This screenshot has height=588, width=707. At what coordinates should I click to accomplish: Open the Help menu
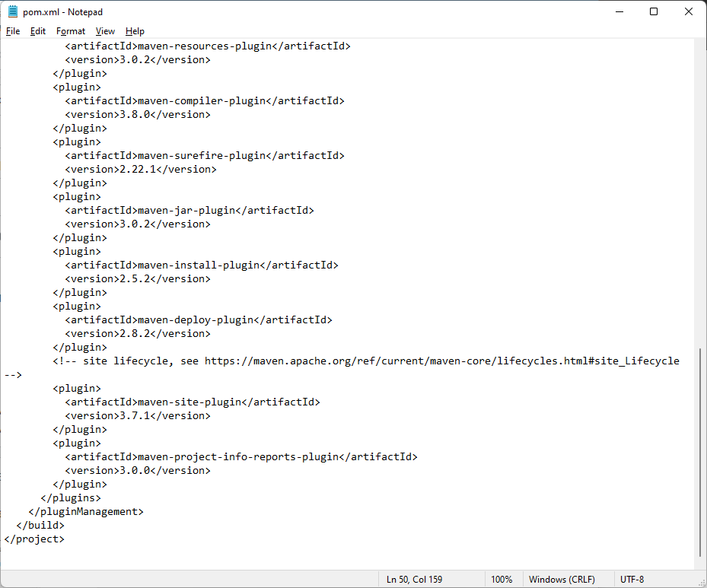135,31
